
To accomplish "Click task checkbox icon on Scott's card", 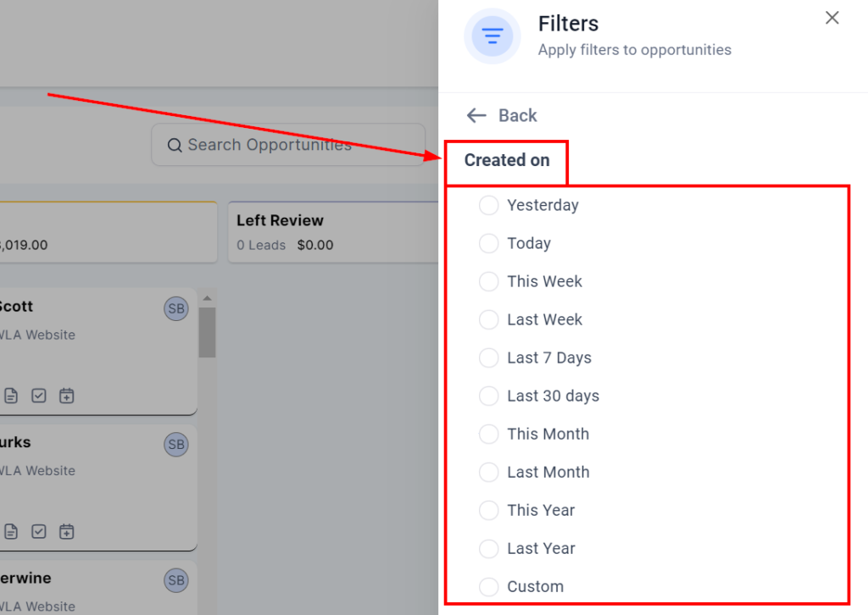I will click(x=39, y=396).
